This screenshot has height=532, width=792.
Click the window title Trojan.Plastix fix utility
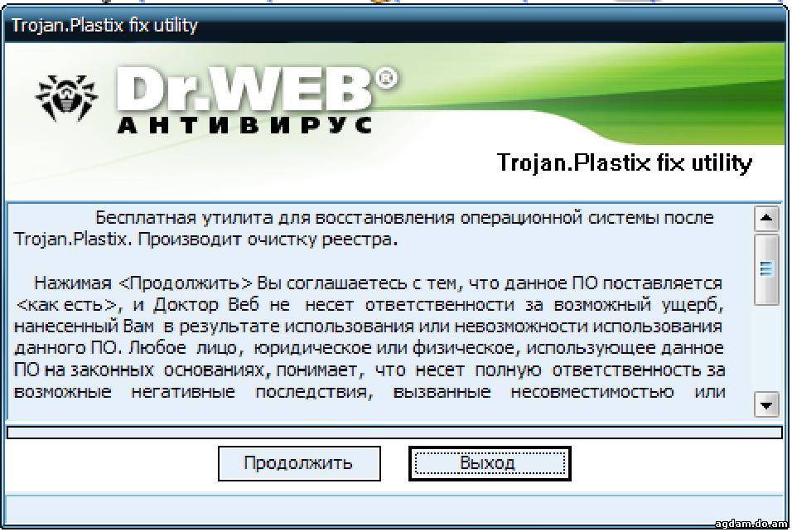point(104,25)
